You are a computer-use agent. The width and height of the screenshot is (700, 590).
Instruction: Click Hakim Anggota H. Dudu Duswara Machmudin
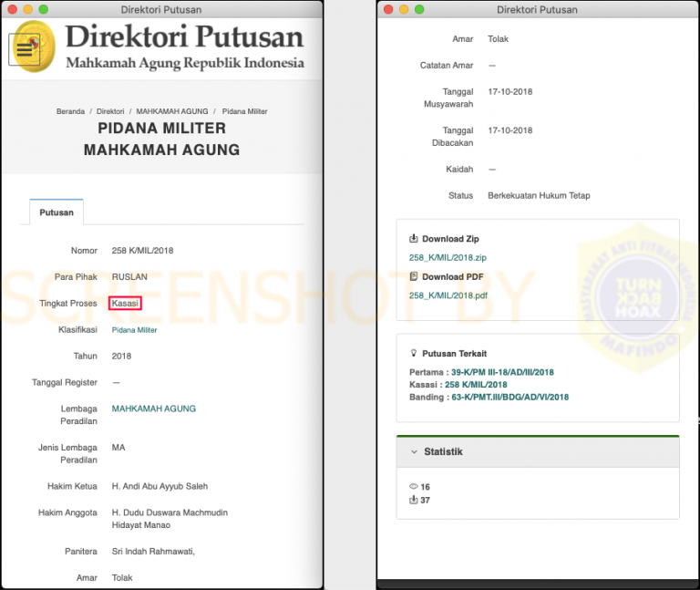click(x=170, y=512)
